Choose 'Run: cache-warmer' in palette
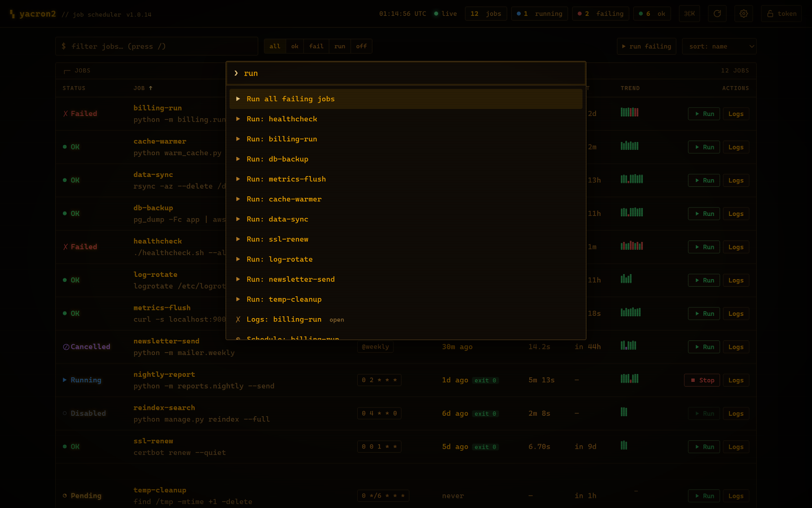This screenshot has height=508, width=812. click(x=406, y=199)
